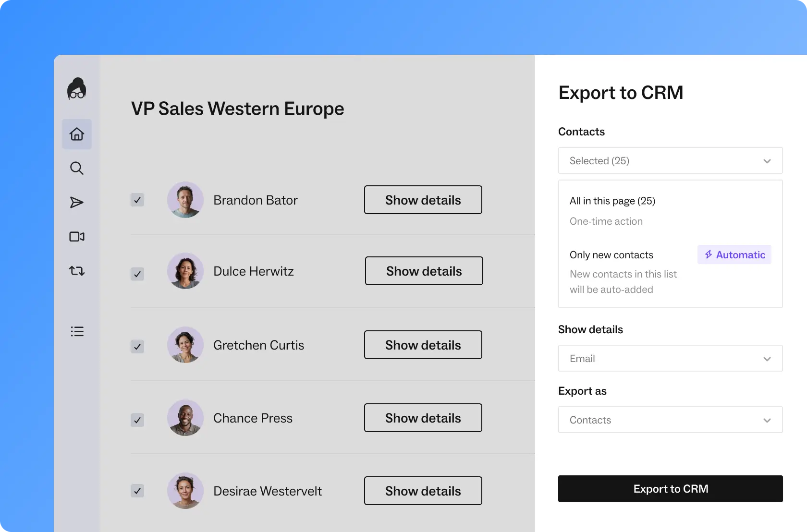Show details for Dulce Herwitz
This screenshot has height=532, width=807.
(424, 271)
